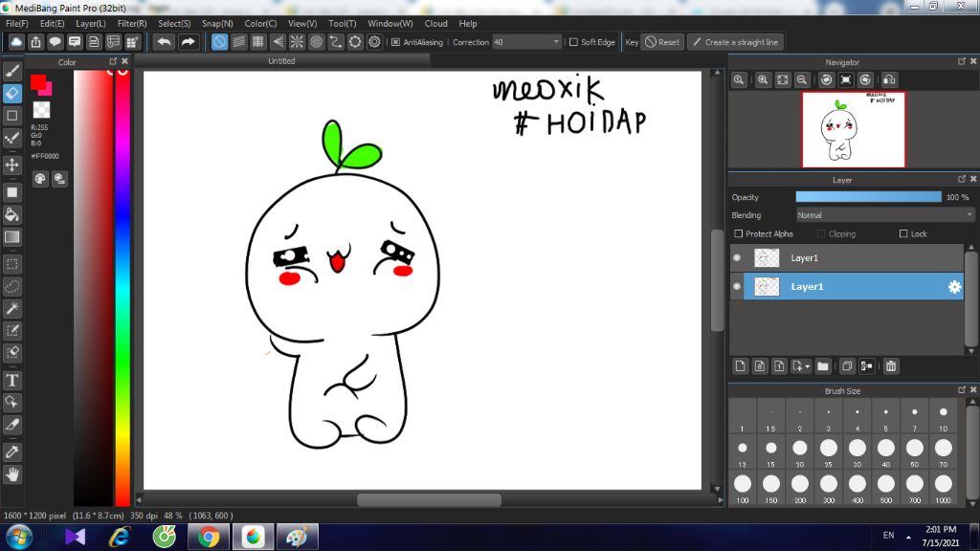Open the Blending mode dropdown
This screenshot has width=980, height=551.
click(884, 215)
